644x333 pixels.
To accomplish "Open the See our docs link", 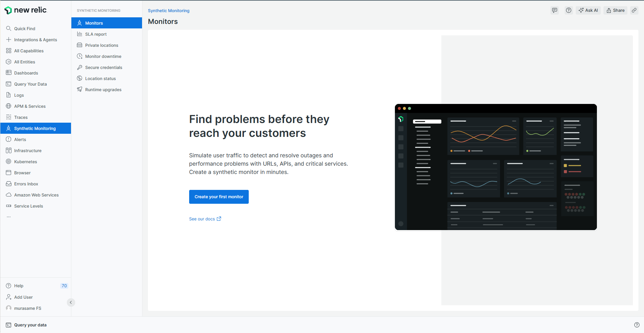I will (205, 219).
